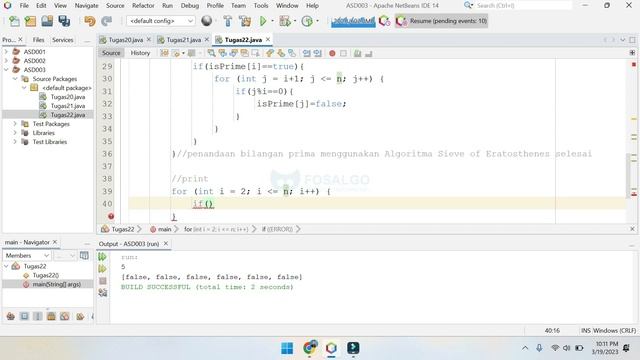Switch to Source view

tap(111, 53)
